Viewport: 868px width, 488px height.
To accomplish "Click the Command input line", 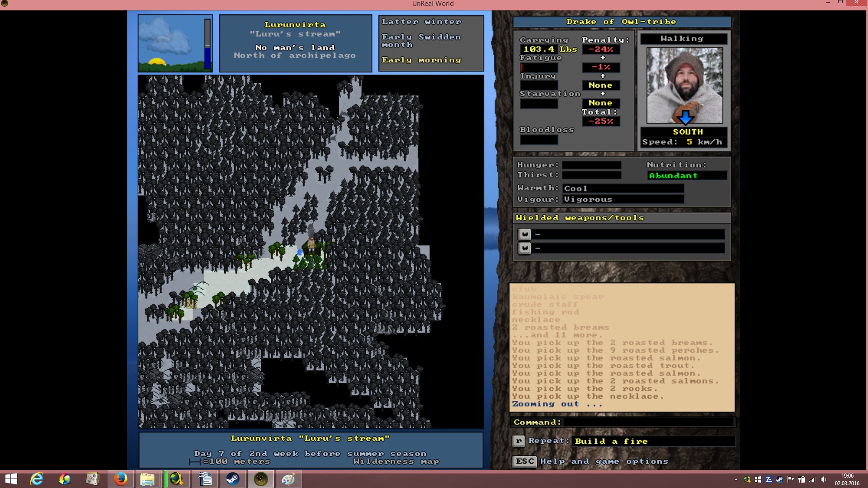I will tap(648, 422).
